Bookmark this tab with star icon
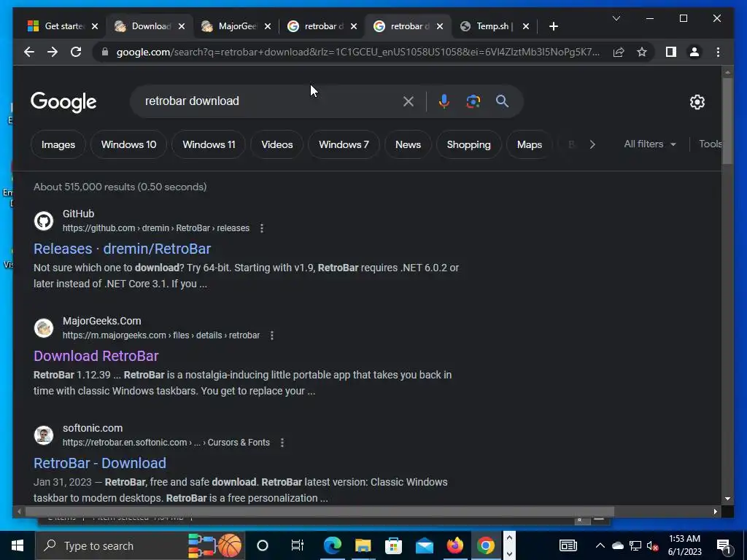Image resolution: width=747 pixels, height=560 pixels. click(642, 52)
